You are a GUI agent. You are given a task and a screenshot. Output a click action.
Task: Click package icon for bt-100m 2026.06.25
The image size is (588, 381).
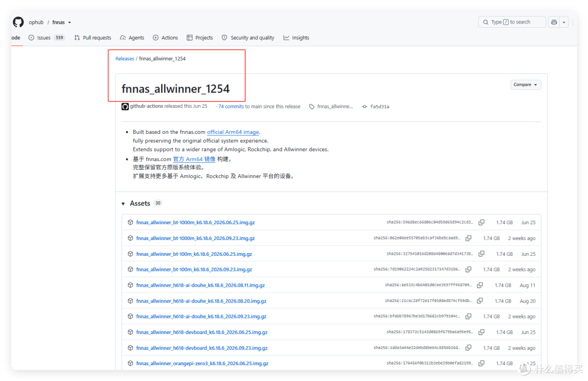[x=130, y=254]
